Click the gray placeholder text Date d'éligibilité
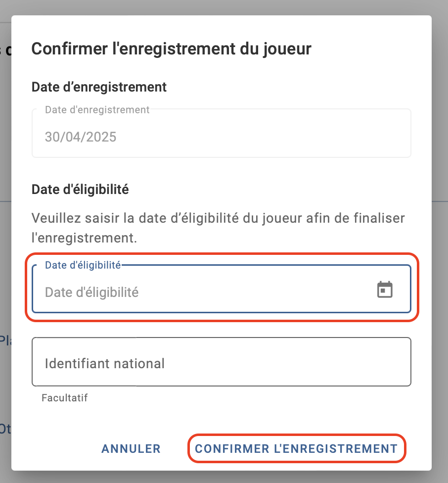The width and height of the screenshot is (448, 483). pyautogui.click(x=91, y=292)
